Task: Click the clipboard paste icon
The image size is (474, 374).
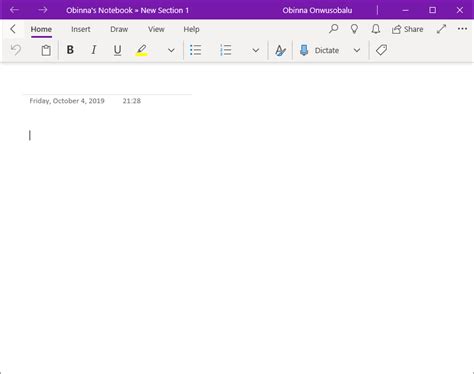Action: 46,50
